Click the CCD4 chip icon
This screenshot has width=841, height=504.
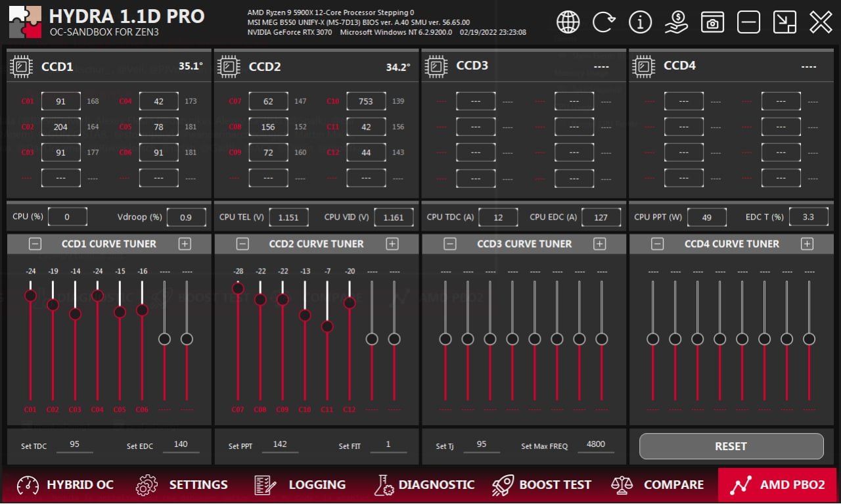coord(644,66)
